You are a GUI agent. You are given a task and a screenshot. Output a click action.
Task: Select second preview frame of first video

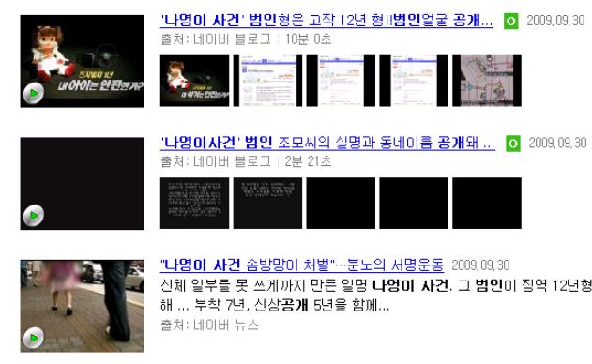(267, 81)
